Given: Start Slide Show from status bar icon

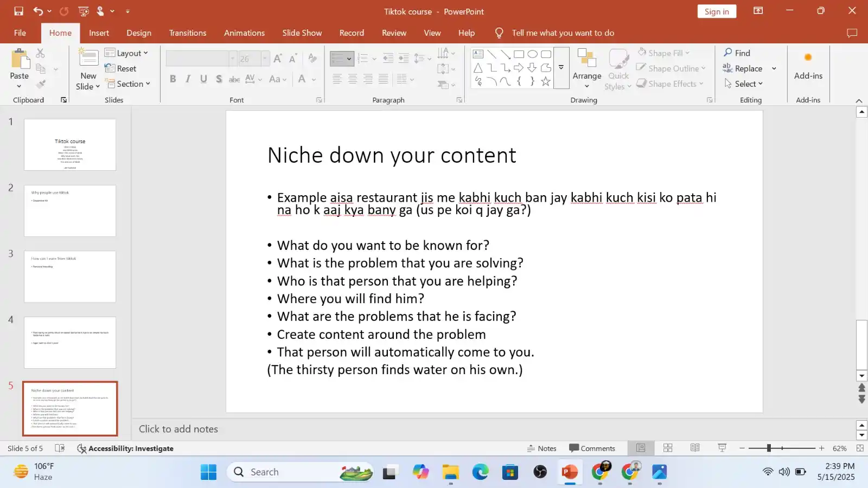Looking at the screenshot, I should pos(722,448).
